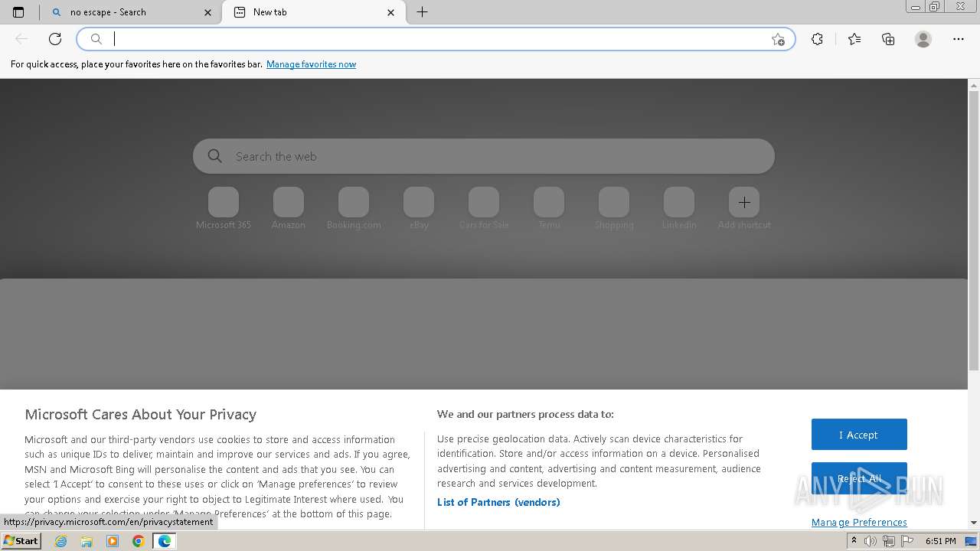Open Windows Media Player from the taskbar
980x551 pixels.
pos(113,541)
